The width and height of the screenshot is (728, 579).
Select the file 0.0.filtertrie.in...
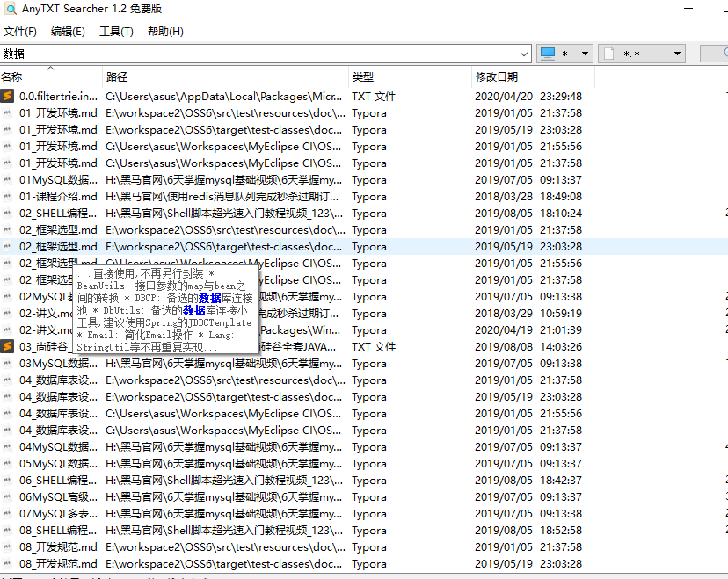point(59,96)
